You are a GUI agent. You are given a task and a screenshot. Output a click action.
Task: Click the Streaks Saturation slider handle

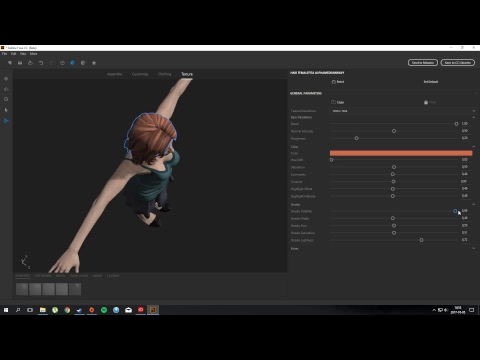[x=394, y=233]
